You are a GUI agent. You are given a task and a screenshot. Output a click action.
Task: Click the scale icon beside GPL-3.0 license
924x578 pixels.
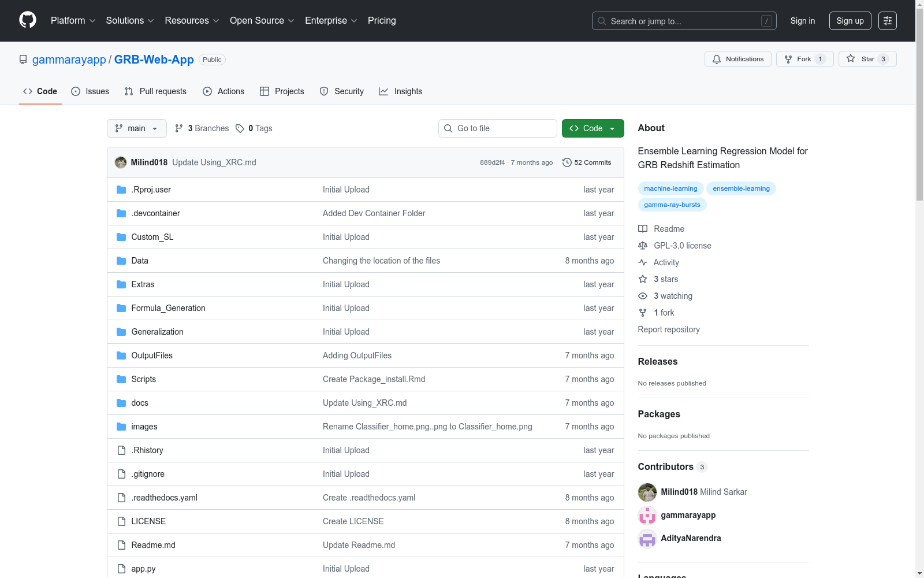pyautogui.click(x=643, y=246)
